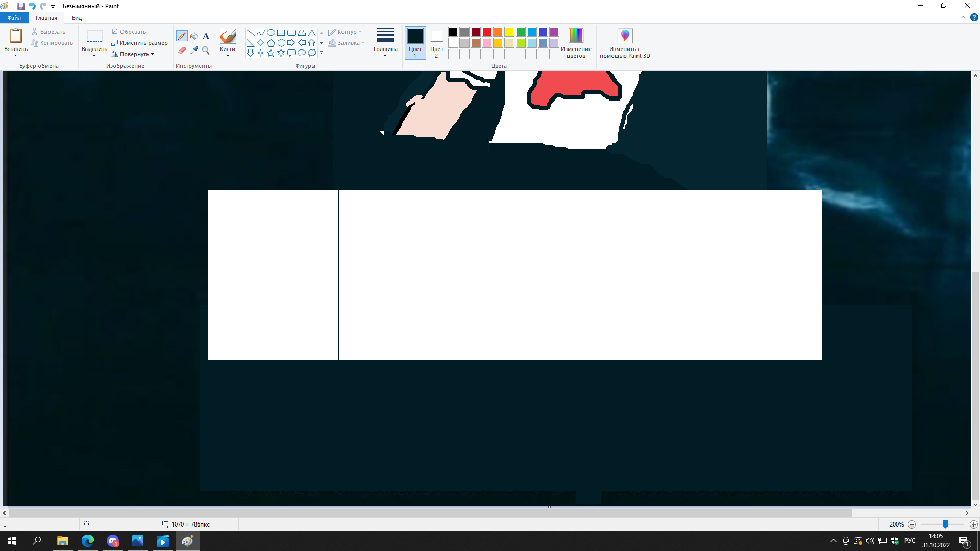The width and height of the screenshot is (980, 551).
Task: Open the Файл menu
Action: 14,18
